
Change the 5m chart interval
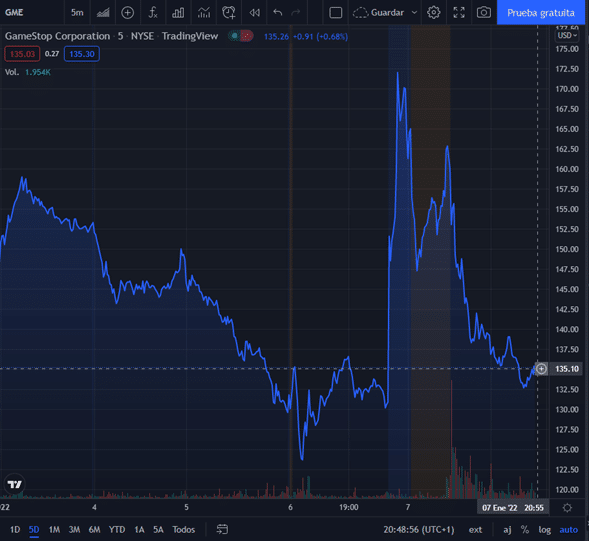(x=77, y=12)
